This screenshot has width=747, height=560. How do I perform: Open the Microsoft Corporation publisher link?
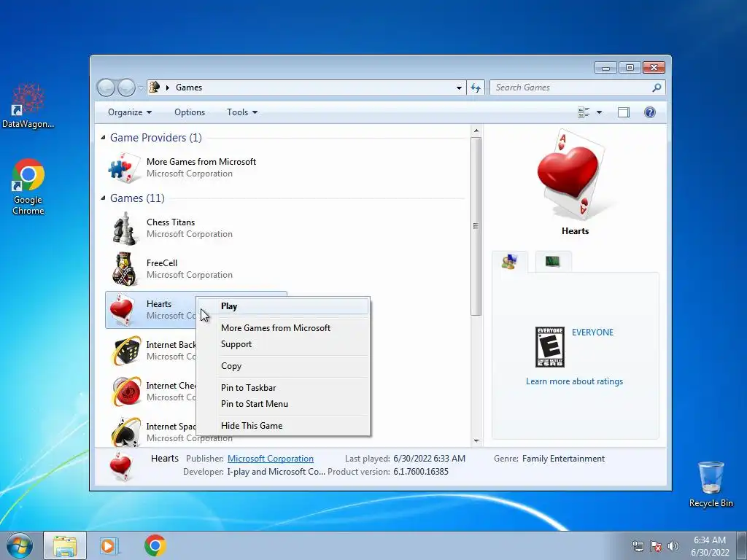tap(271, 459)
